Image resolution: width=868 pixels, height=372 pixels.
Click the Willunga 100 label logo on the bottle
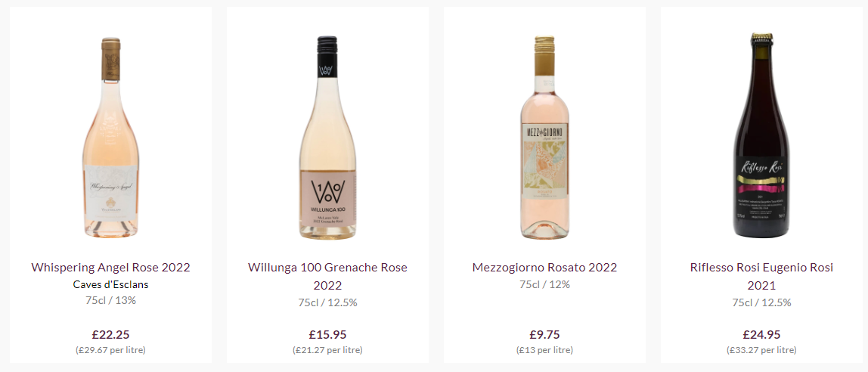coord(327,191)
